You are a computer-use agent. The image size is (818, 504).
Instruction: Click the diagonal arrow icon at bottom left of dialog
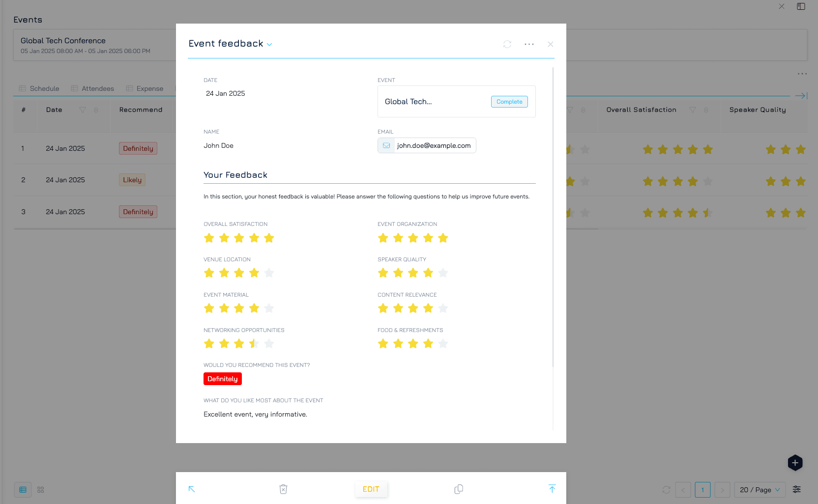tap(192, 489)
